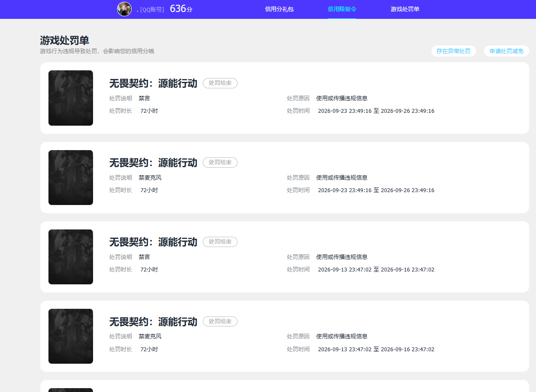Image resolution: width=536 pixels, height=392 pixels.
Task: Click 禁麦克风 text in the second card
Action: 150,178
